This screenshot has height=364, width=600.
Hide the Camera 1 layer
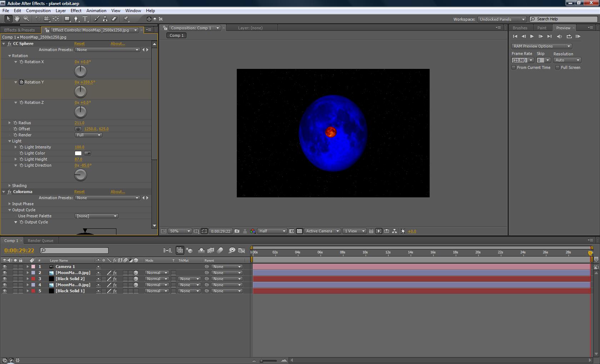[x=5, y=267]
